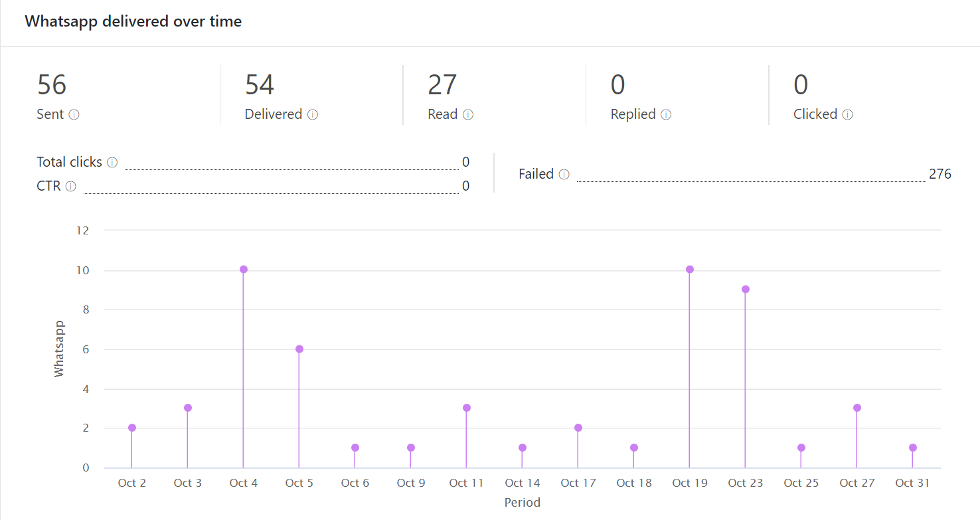Click the Sent count 56
The height and width of the screenshot is (520, 980).
52,85
